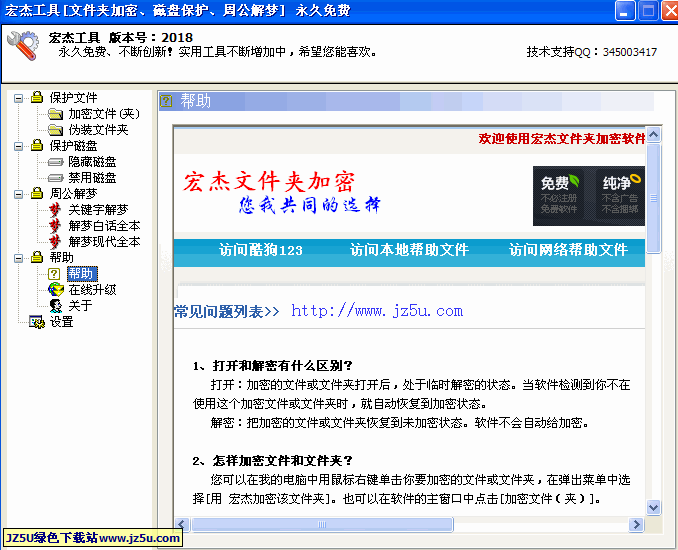Click the lock icon beside 保护磁盘

click(37, 145)
